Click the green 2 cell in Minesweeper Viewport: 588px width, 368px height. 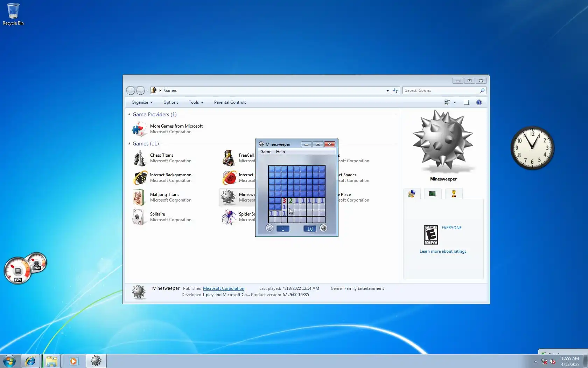point(290,201)
